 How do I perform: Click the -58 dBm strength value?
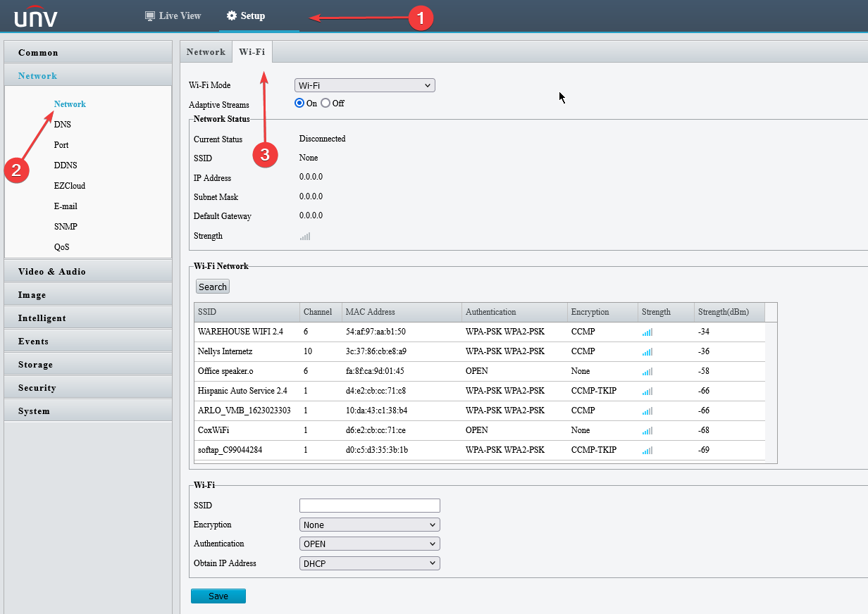[704, 371]
